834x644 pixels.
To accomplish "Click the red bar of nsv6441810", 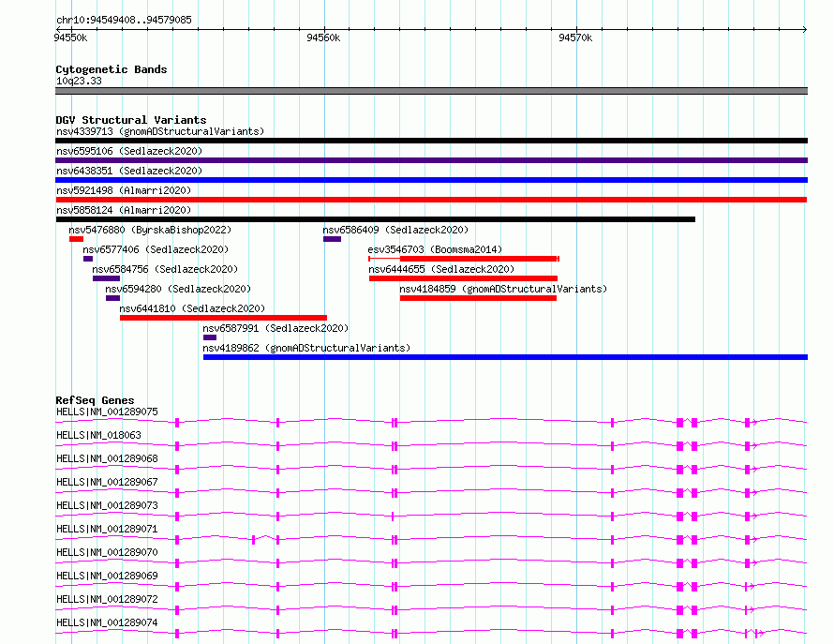I will click(223, 318).
